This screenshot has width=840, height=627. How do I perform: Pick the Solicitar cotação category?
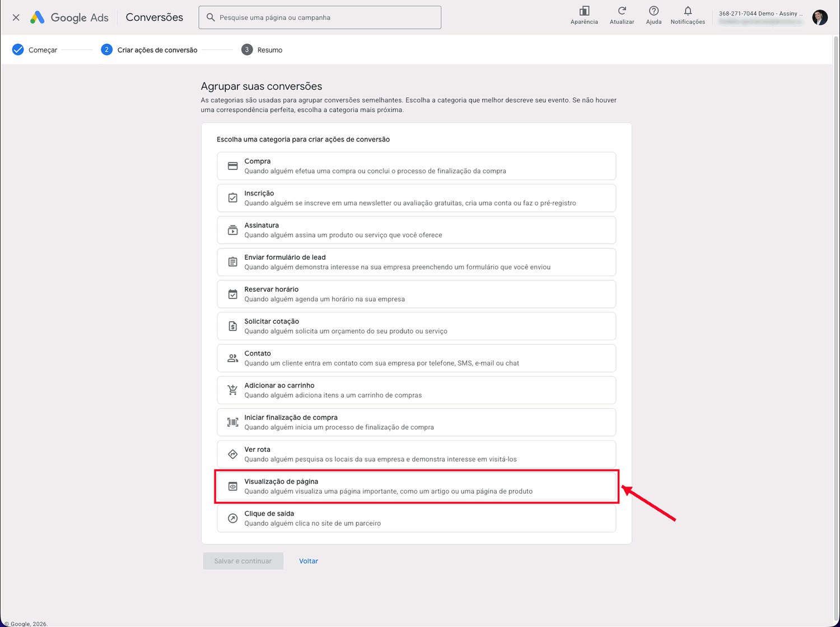pos(417,326)
